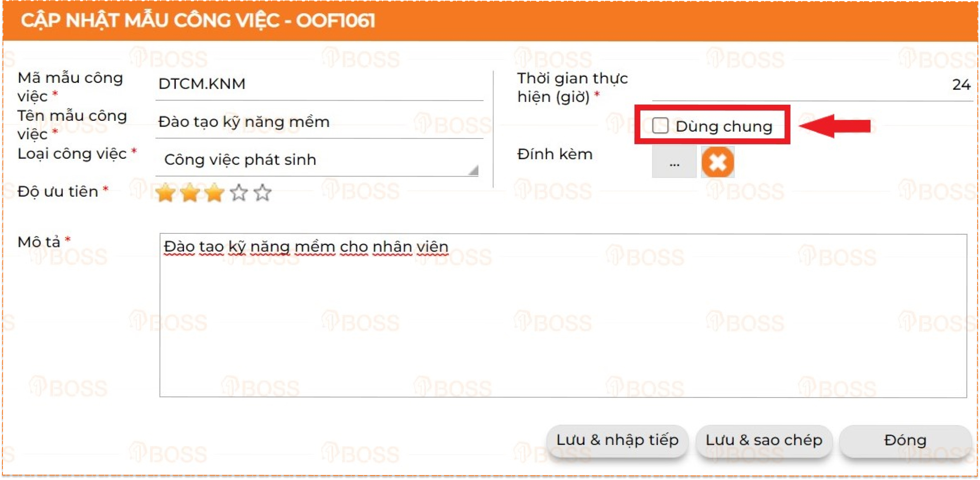Click the Loại công việc label

click(x=72, y=154)
